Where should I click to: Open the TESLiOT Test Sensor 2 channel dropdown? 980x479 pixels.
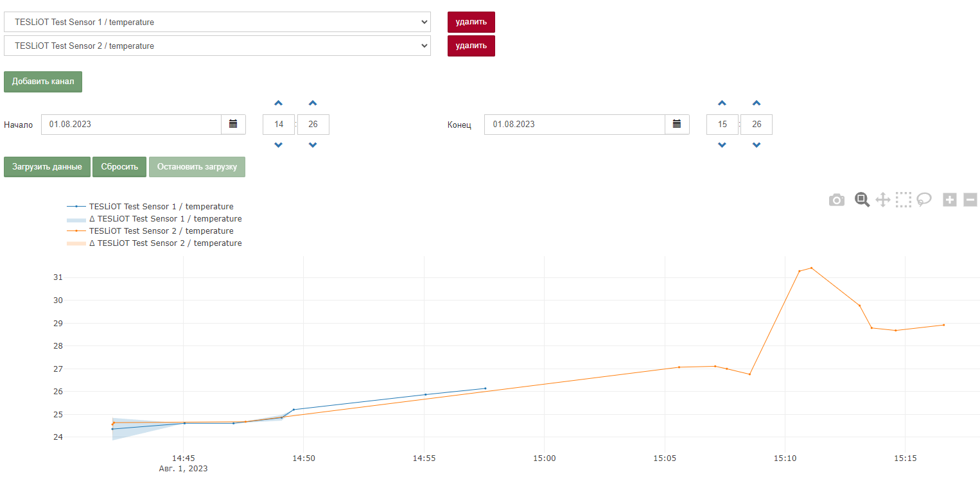click(x=217, y=46)
